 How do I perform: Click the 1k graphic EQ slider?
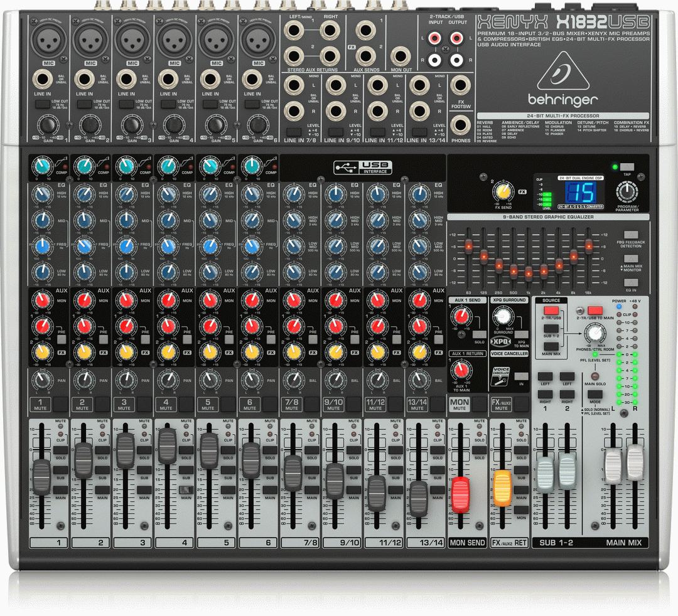[529, 273]
